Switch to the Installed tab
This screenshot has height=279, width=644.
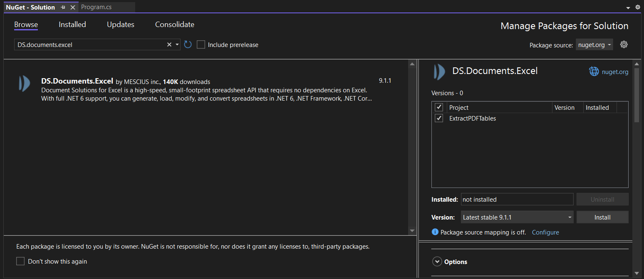(72, 25)
